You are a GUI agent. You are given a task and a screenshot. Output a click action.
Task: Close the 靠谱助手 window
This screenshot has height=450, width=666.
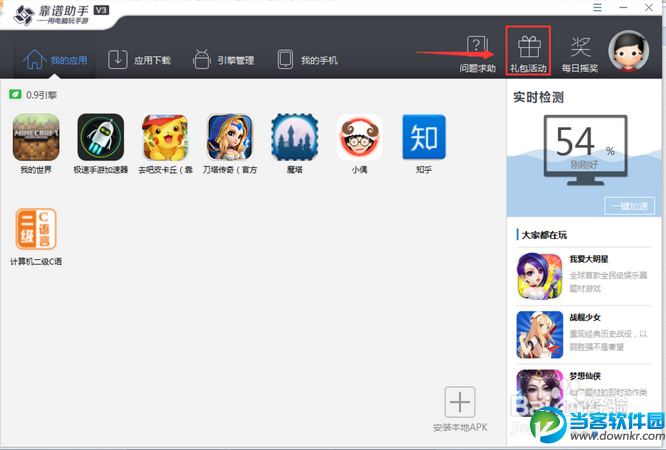649,7
